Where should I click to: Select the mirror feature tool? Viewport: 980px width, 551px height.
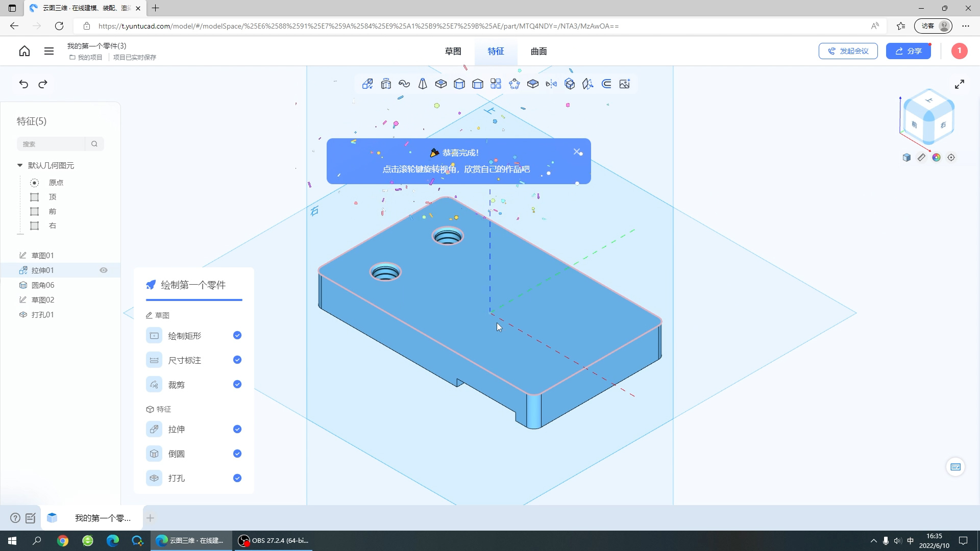[x=551, y=84]
